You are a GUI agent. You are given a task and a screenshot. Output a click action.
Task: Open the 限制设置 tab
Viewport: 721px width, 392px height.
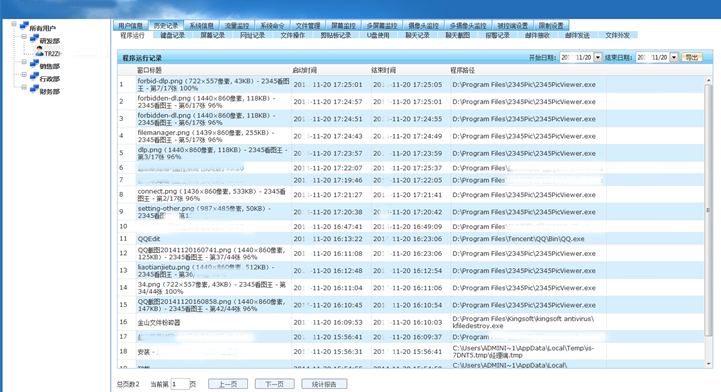551,25
